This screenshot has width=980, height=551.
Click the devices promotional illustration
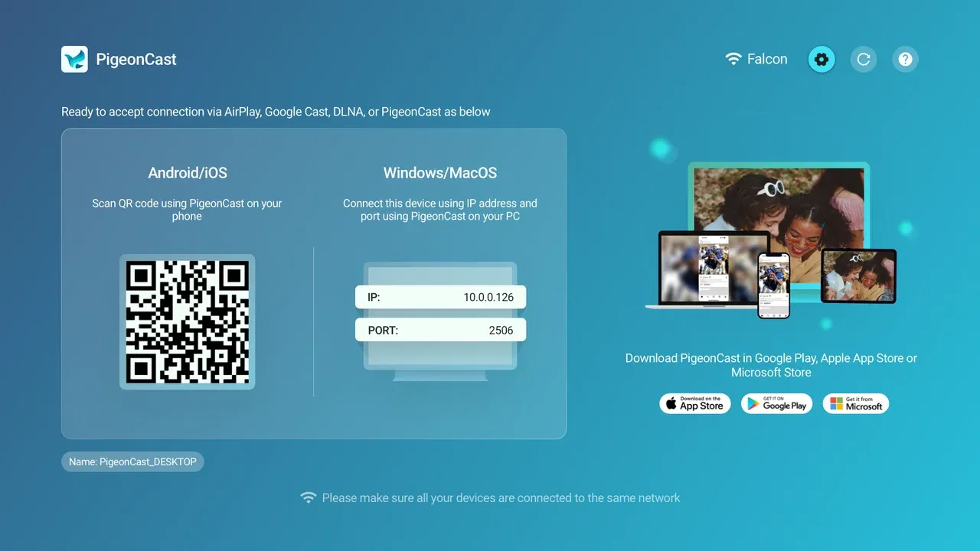point(771,240)
